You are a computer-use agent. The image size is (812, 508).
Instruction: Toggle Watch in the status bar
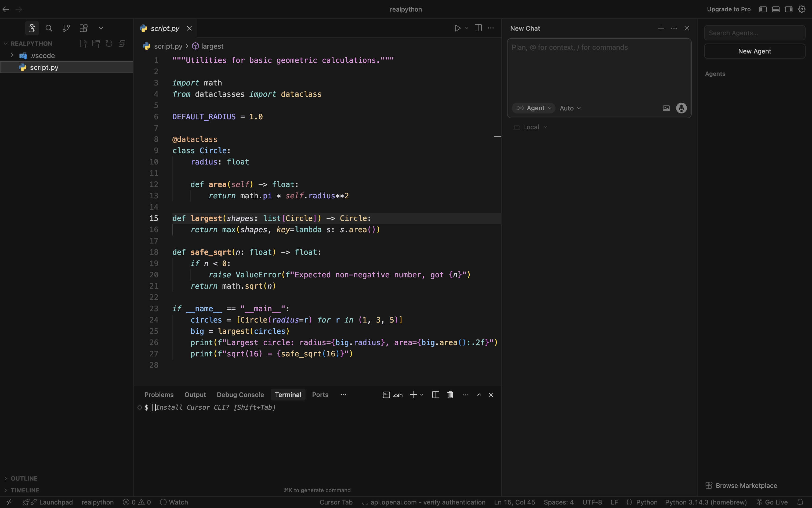point(174,502)
